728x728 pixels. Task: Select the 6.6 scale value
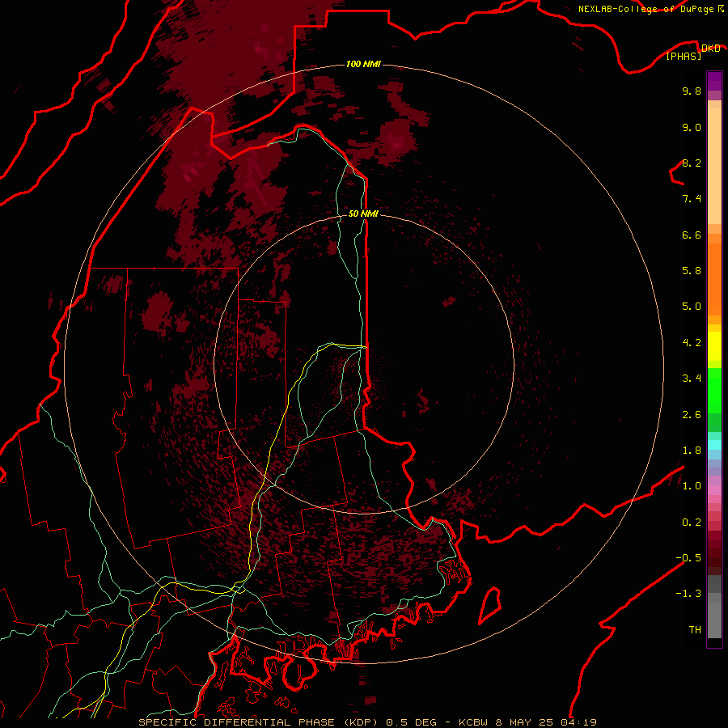(692, 235)
